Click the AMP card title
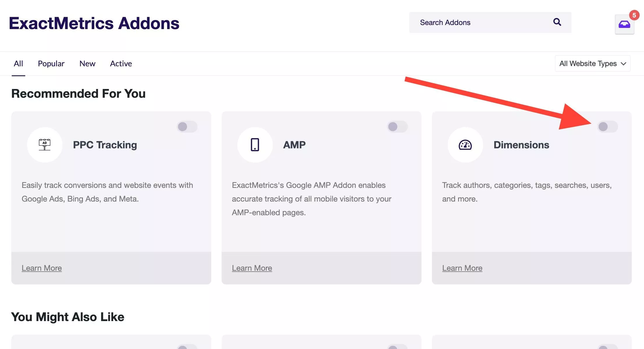The width and height of the screenshot is (644, 349). (294, 145)
